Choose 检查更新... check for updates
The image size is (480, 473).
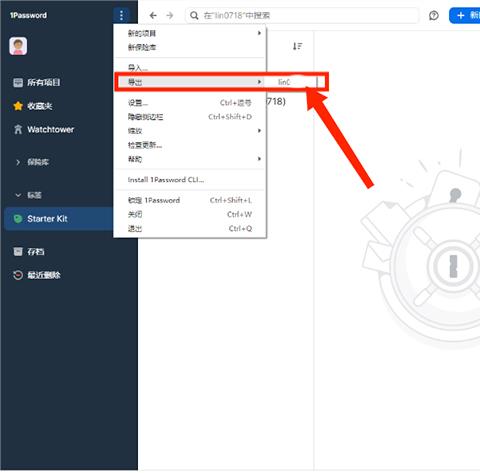pos(190,145)
